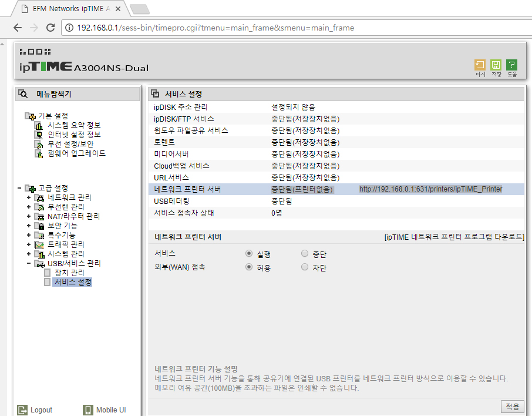Click the Logout icon at bottom left
Image resolution: width=532 pixels, height=416 pixels.
[22, 410]
